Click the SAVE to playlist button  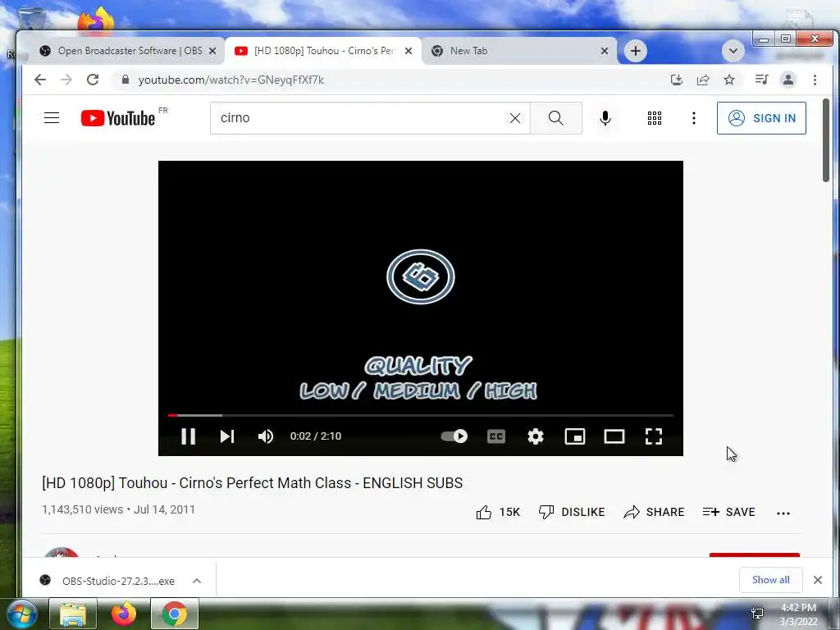(728, 512)
